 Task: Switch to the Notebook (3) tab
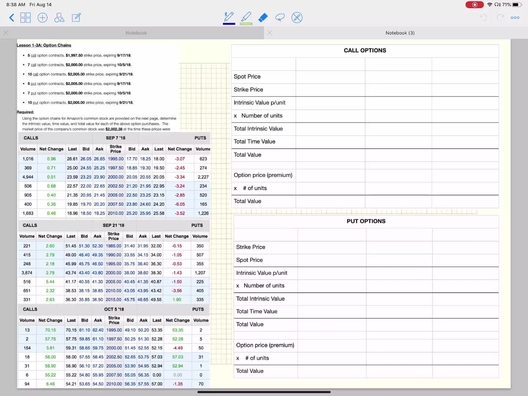(400, 33)
